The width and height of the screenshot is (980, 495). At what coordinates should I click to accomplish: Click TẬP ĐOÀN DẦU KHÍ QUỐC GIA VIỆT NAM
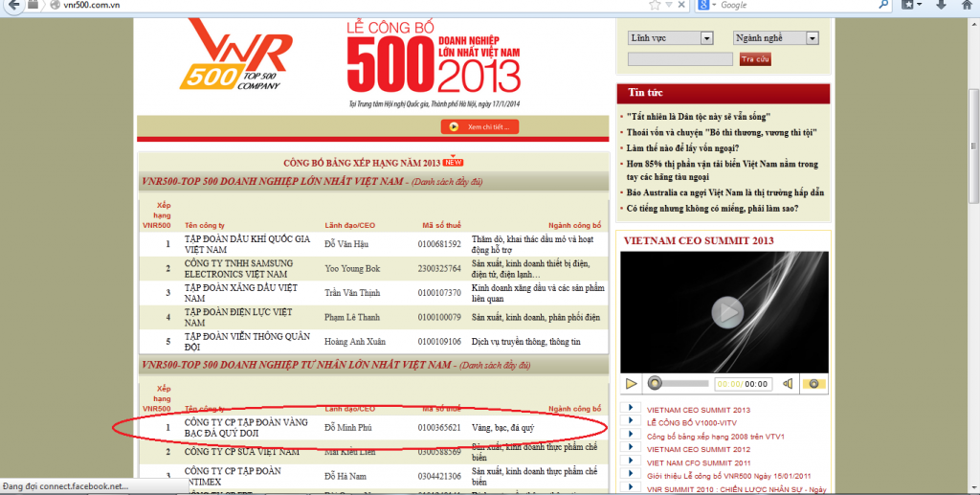(x=247, y=244)
